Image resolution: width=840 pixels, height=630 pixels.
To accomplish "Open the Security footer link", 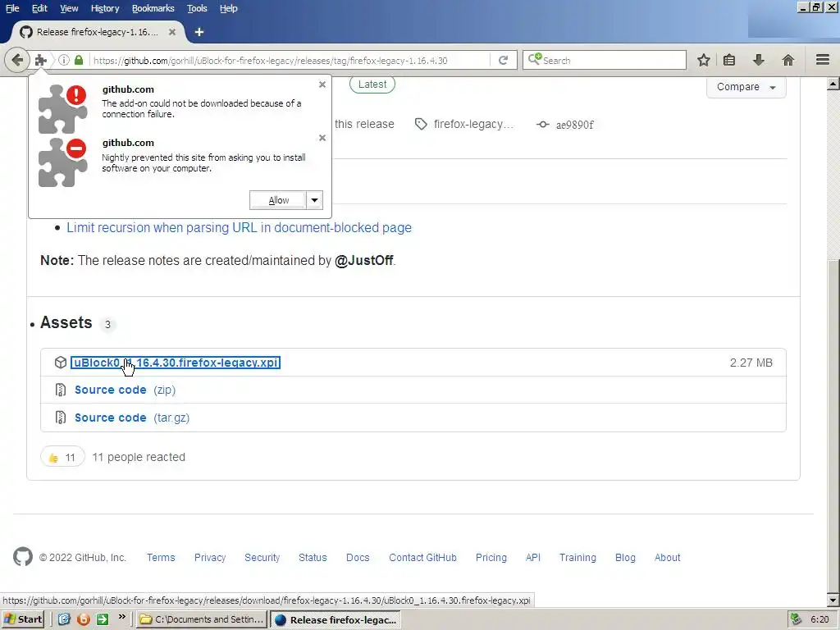I will pyautogui.click(x=262, y=557).
